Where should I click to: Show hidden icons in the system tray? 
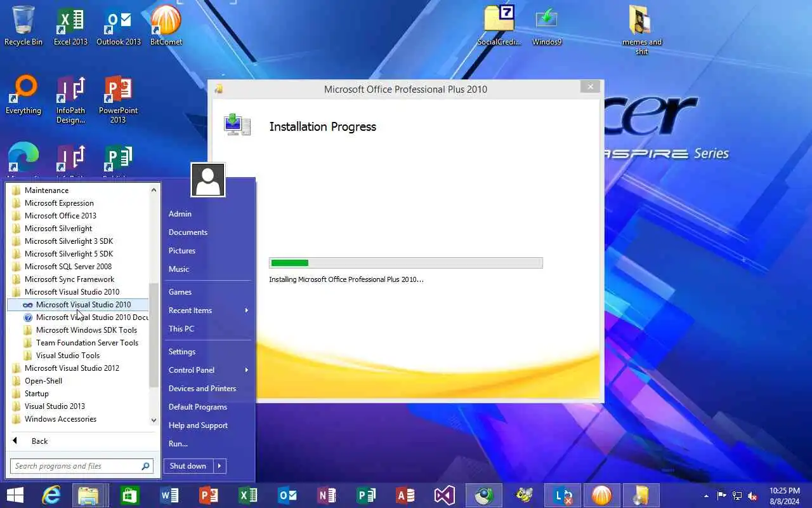click(x=707, y=495)
